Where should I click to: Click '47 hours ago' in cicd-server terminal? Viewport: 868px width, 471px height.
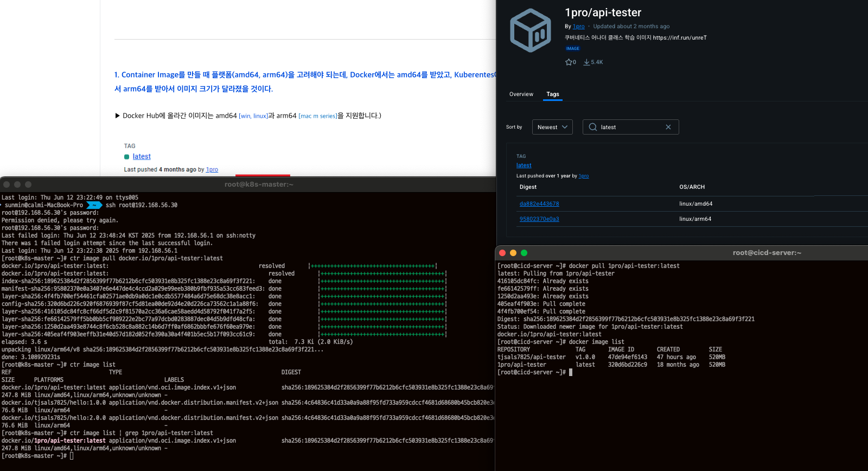coord(676,357)
